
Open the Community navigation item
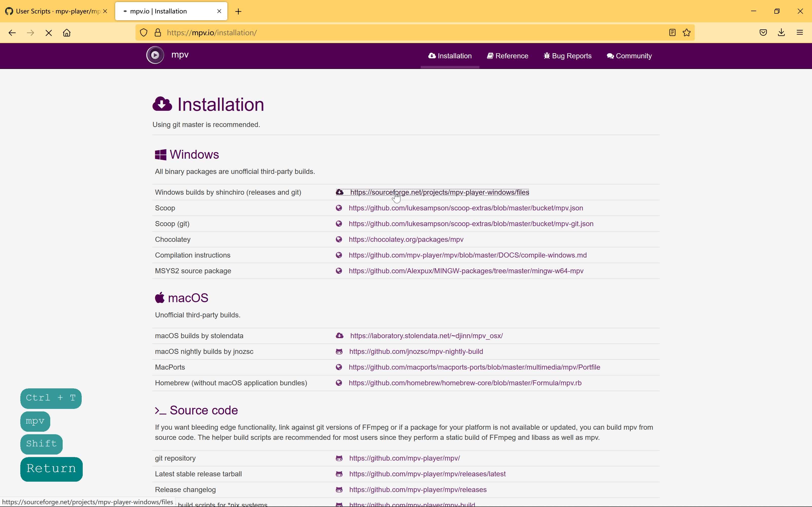[629, 56]
